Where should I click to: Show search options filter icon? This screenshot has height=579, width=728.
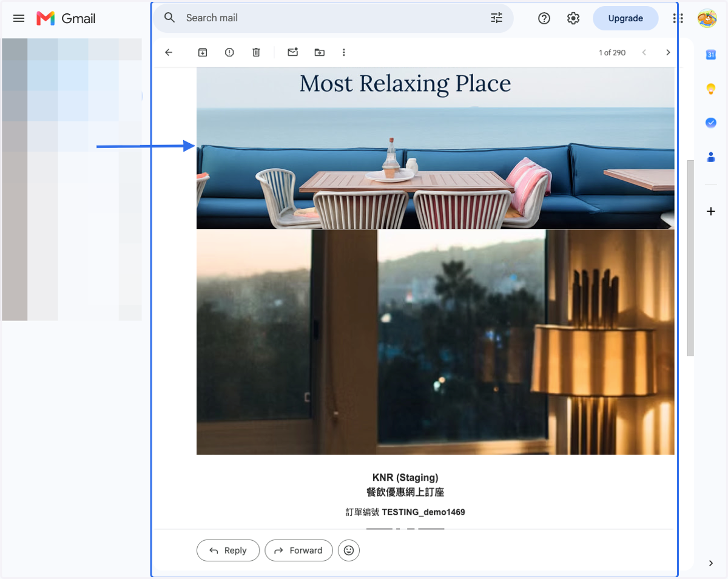click(x=497, y=18)
